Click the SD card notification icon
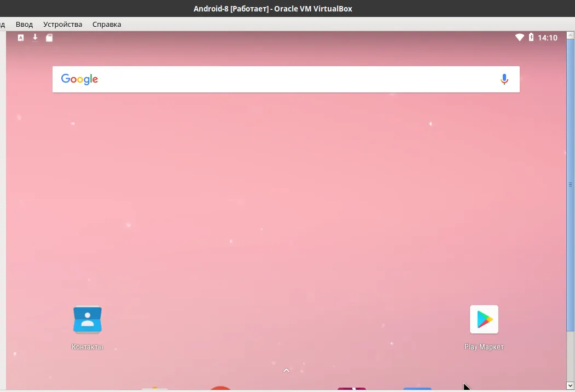 coord(49,38)
